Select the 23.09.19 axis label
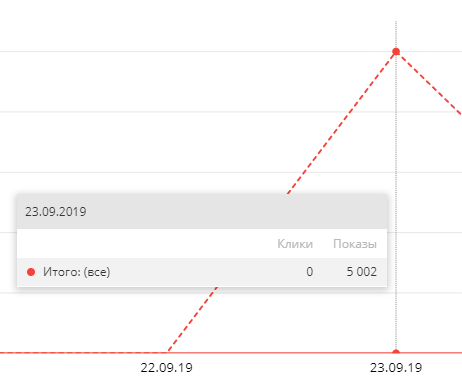The image size is (462, 387). coord(396,368)
